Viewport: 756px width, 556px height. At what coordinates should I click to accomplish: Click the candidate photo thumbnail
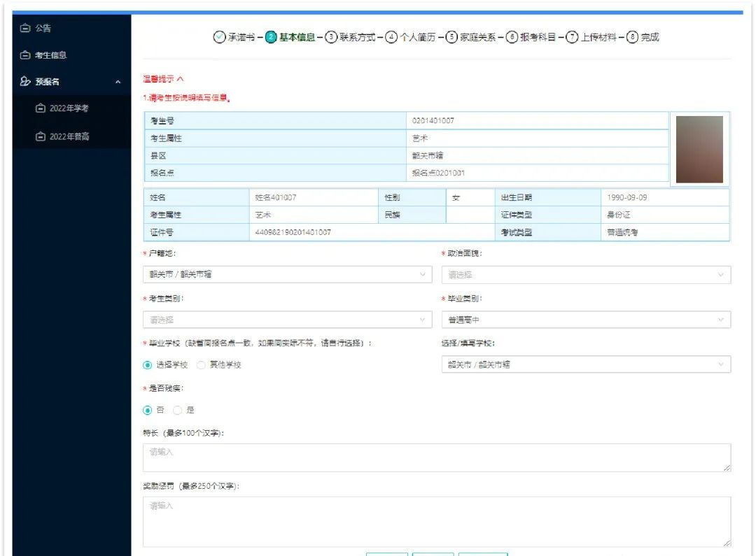pos(699,148)
